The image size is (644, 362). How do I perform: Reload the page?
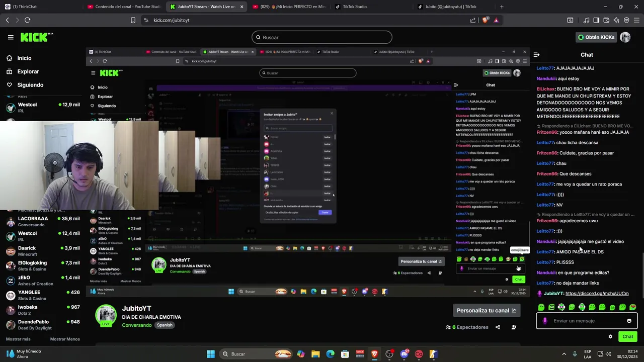pos(27,20)
